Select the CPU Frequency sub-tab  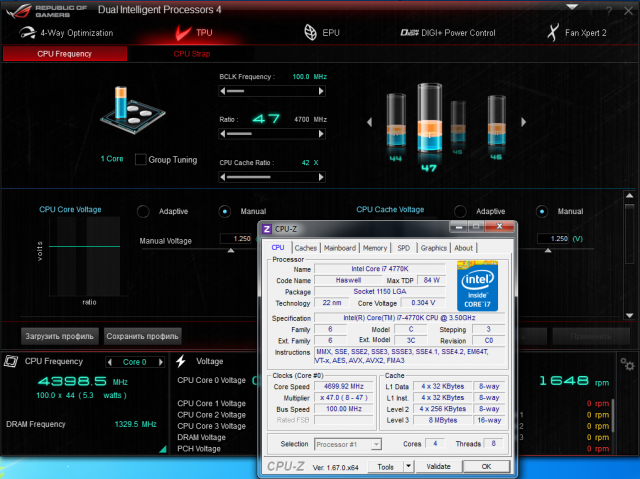(65, 54)
